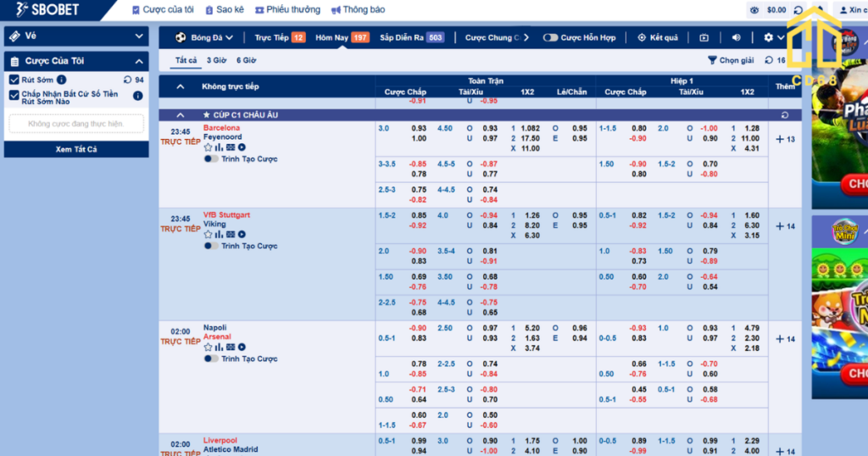This screenshot has width=868, height=456.
Task: Click the Xem Tất Cả button
Action: 76,149
